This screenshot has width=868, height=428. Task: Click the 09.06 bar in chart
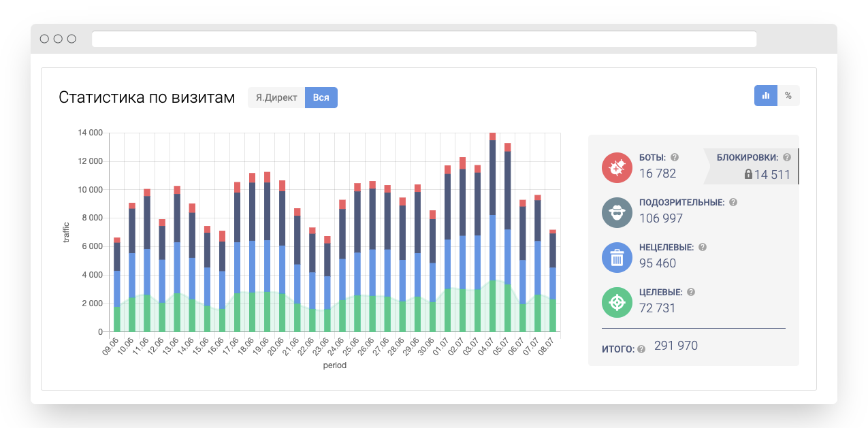tap(117, 286)
